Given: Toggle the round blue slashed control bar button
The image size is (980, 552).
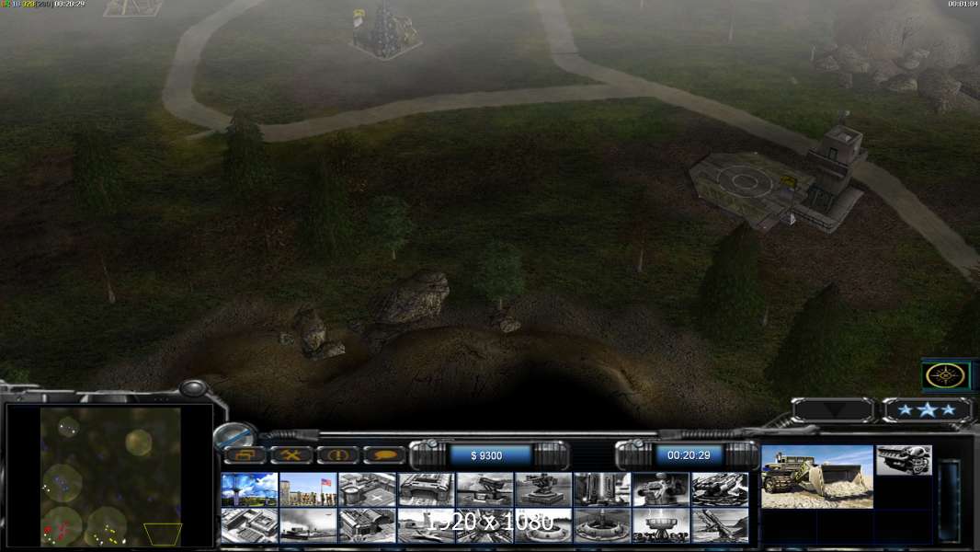Looking at the screenshot, I should click(x=236, y=435).
